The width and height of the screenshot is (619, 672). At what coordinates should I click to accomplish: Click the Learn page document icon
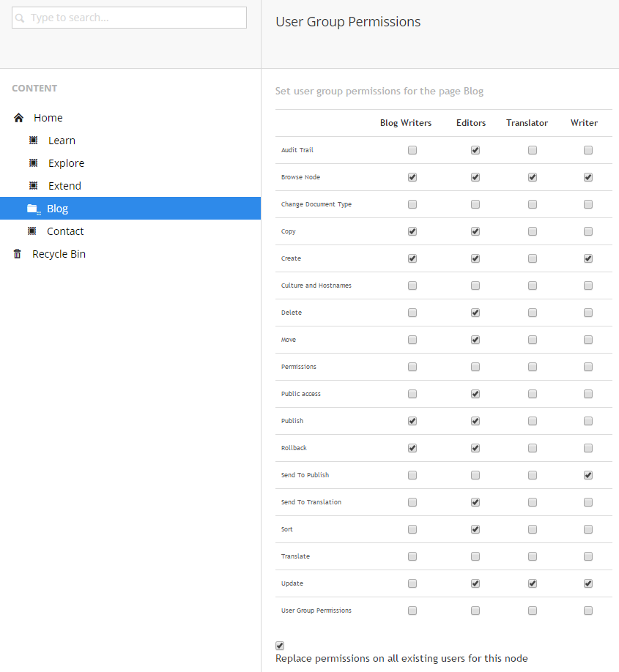pyautogui.click(x=34, y=140)
